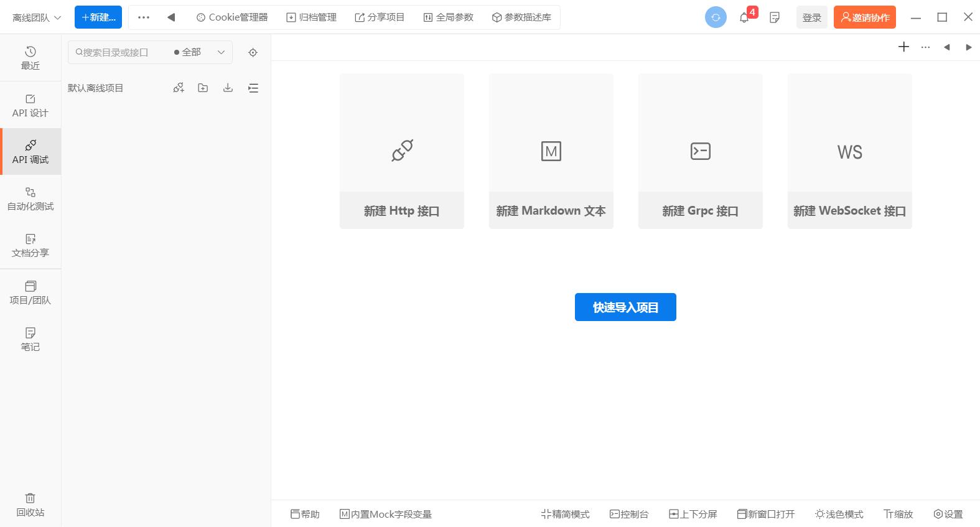Open the 全部 filter dropdown

[x=199, y=52]
